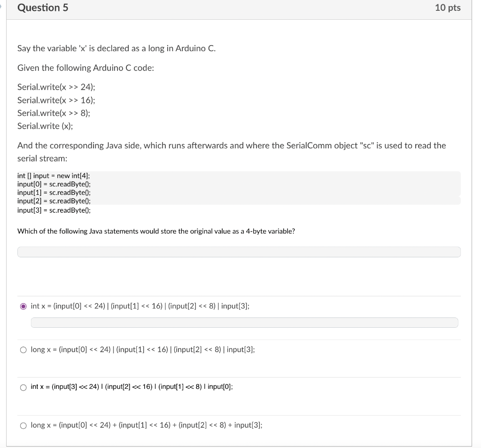Click the SerialComm description paragraph
481x448 pixels.
(x=231, y=151)
